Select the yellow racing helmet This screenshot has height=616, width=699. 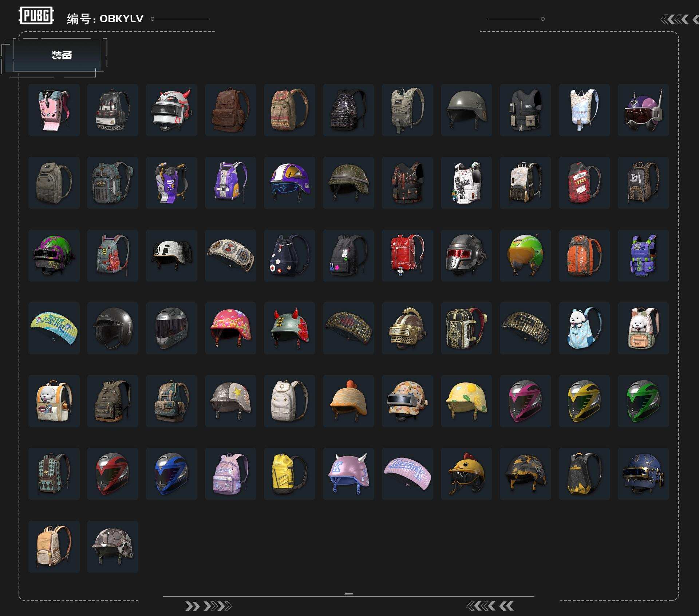coord(584,401)
